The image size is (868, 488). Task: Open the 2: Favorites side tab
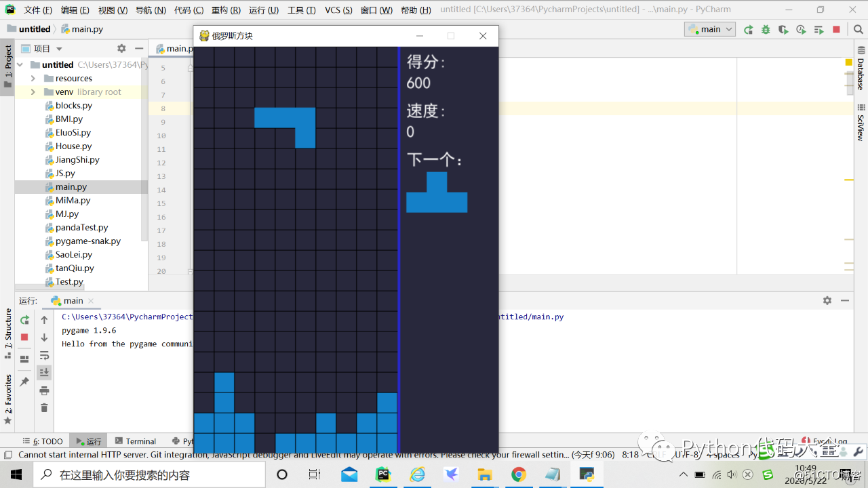click(x=7, y=399)
